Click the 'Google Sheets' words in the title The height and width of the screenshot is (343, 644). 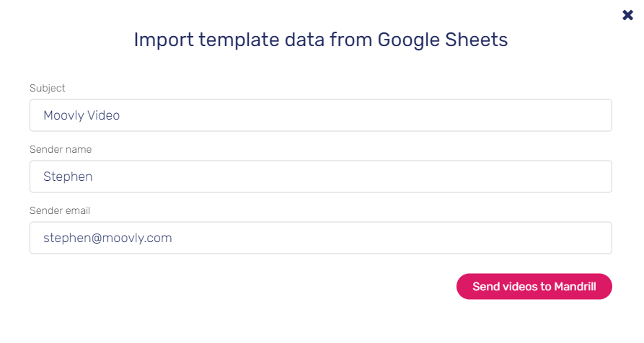click(443, 40)
